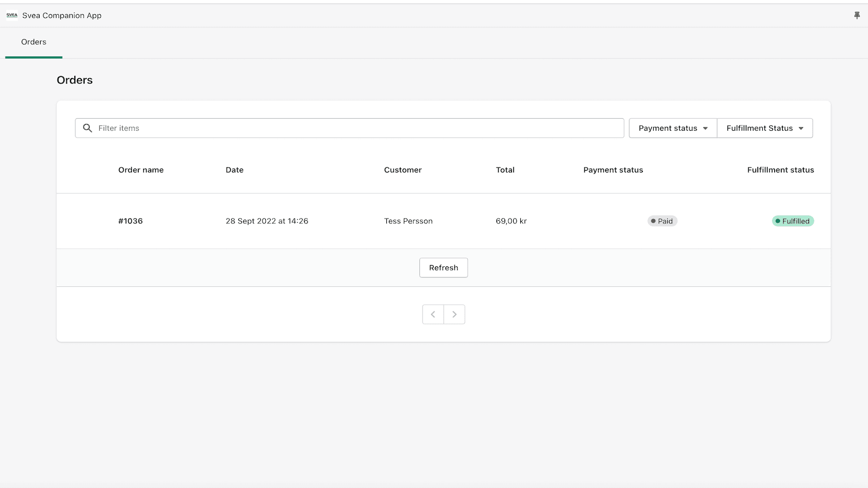Click the Fulfilled status badge on order #1036

793,221
